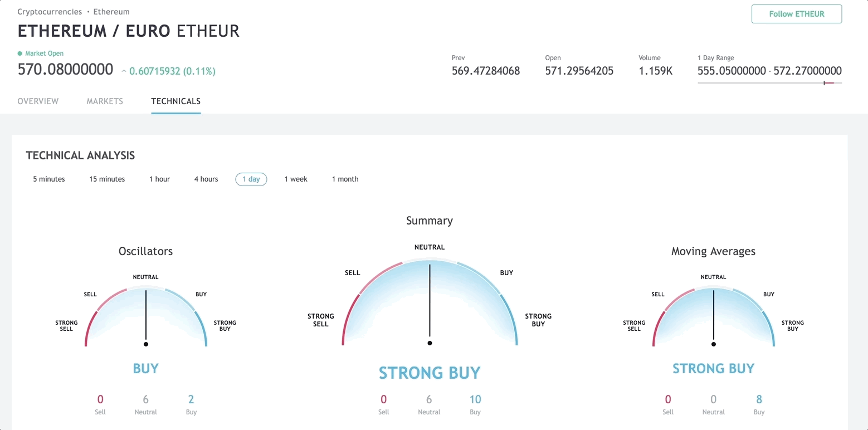Click the Volume value 1.159K
The image size is (868, 430).
click(x=656, y=71)
